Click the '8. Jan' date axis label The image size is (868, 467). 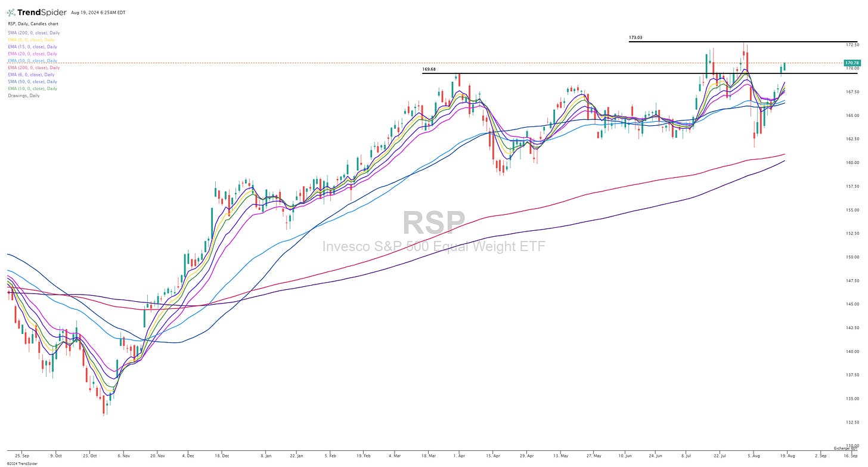tap(266, 455)
